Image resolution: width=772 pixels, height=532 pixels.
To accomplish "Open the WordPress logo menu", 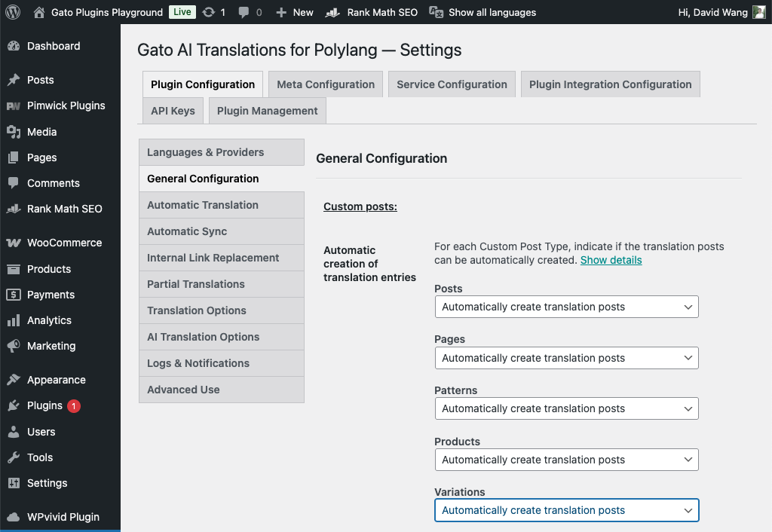I will tap(12, 12).
